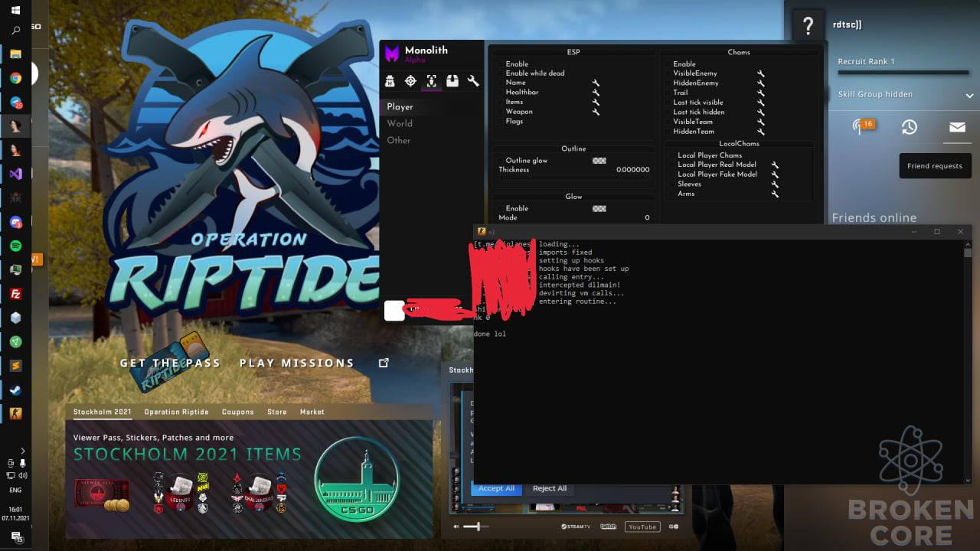Open the box inventory tab icon in Monolith
Screen dimensions: 980x551
[x=452, y=80]
